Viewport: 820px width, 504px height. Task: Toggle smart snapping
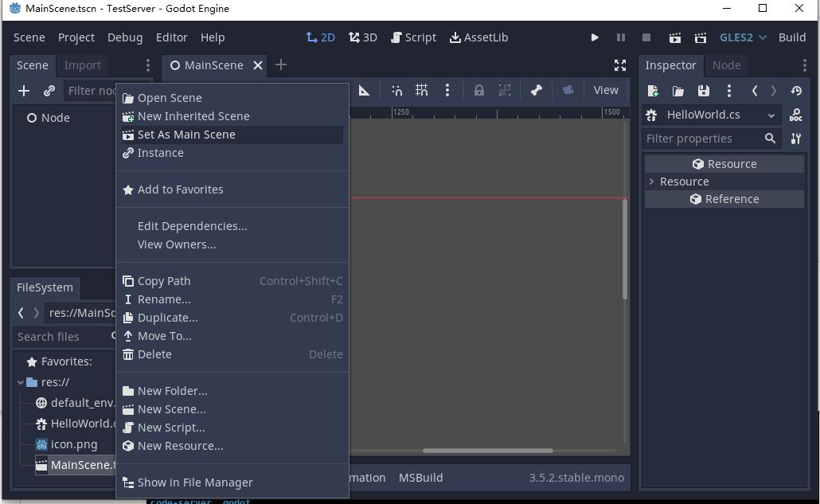[397, 91]
